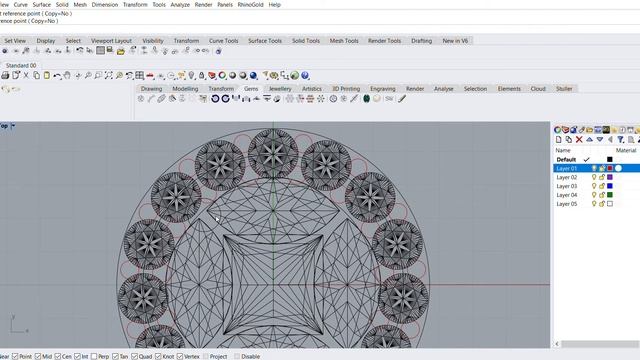This screenshot has height=360, width=640.
Task: Change Layer 01 red color swatch
Action: pos(610,168)
